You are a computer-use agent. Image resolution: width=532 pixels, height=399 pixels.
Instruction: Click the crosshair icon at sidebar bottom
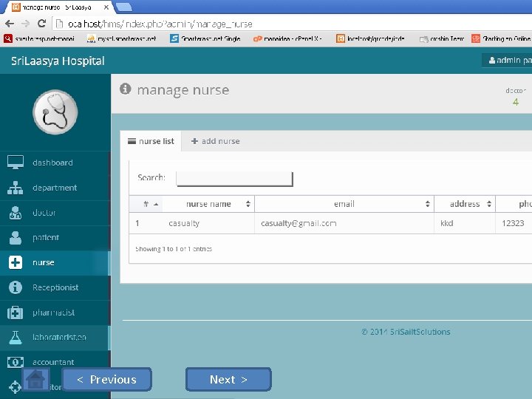coord(16,386)
